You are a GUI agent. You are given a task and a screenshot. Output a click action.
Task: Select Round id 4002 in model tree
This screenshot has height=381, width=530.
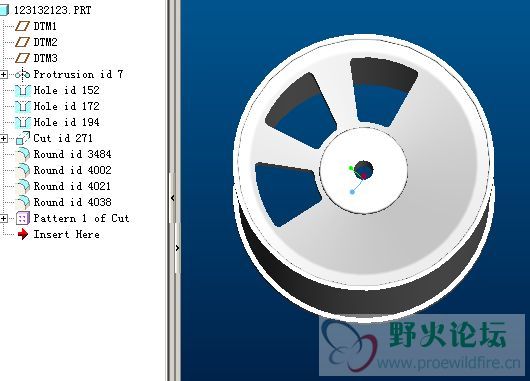point(72,170)
